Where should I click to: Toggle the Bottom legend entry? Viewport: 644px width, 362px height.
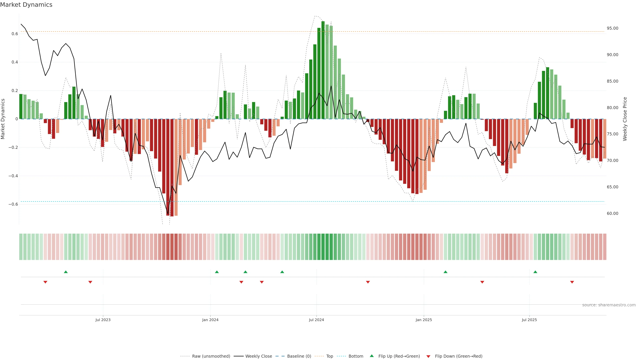(x=356, y=356)
